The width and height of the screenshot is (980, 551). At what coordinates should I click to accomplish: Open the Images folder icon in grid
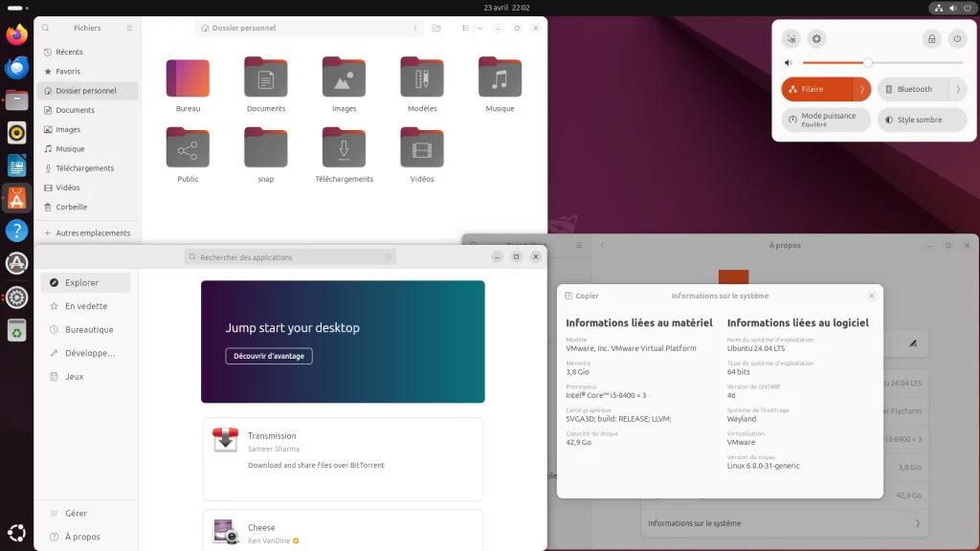[x=344, y=78]
